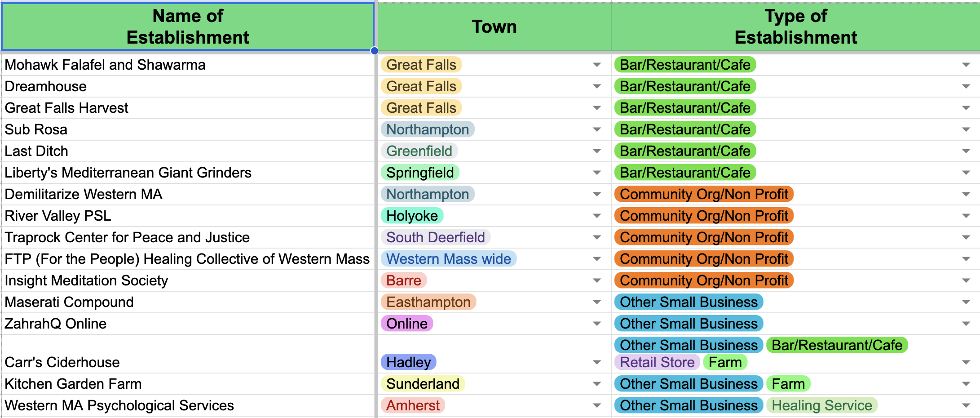980x418 pixels.
Task: Select the Dreamhouse name cell
Action: pos(188,86)
